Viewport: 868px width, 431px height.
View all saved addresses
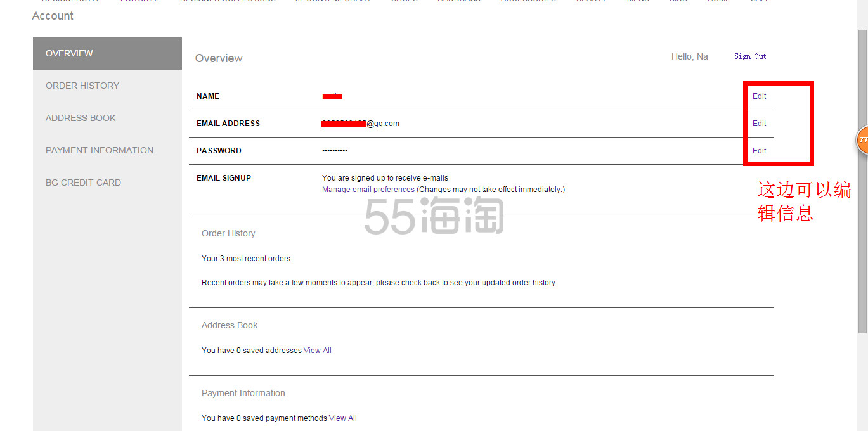(318, 351)
